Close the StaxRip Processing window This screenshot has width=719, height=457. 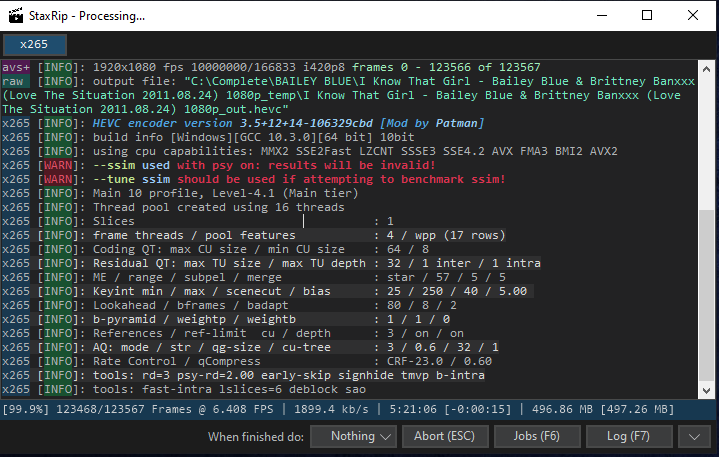(x=693, y=16)
